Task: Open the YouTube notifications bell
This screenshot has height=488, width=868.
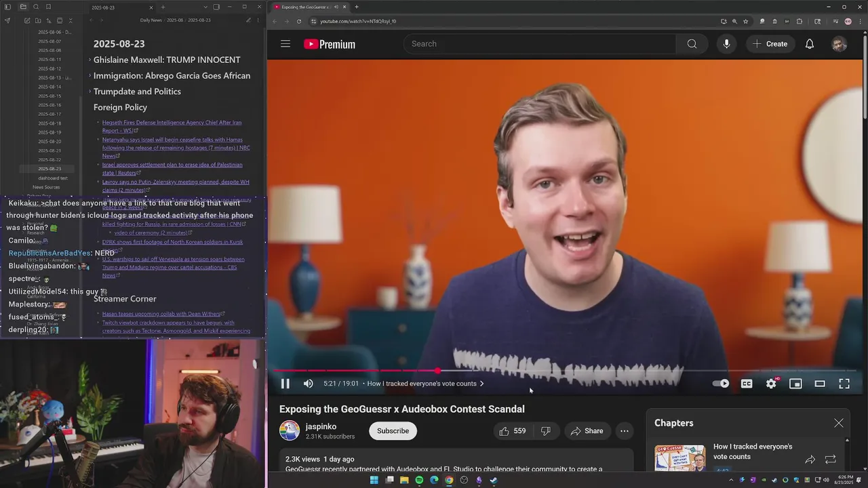Action: tap(810, 44)
